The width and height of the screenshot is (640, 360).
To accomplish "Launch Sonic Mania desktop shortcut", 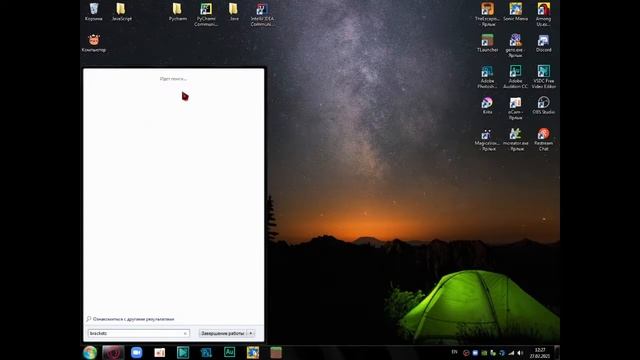I will (x=516, y=11).
